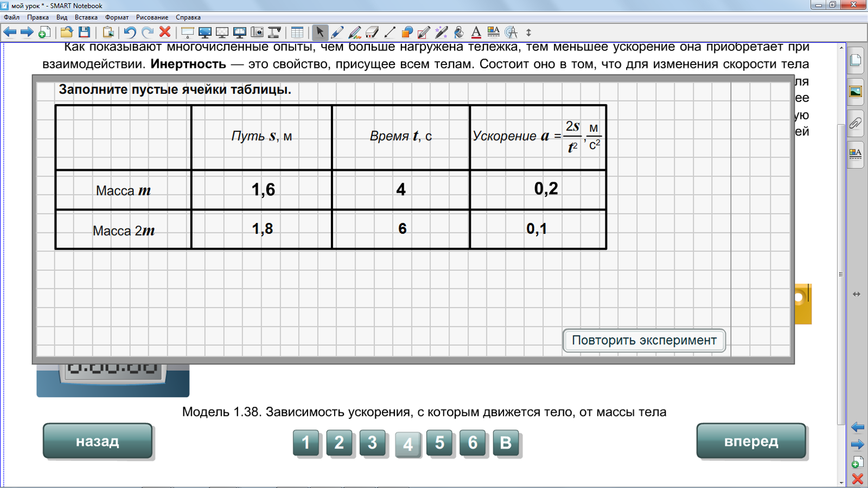Select the Pen tool
868x488 pixels.
click(x=337, y=33)
